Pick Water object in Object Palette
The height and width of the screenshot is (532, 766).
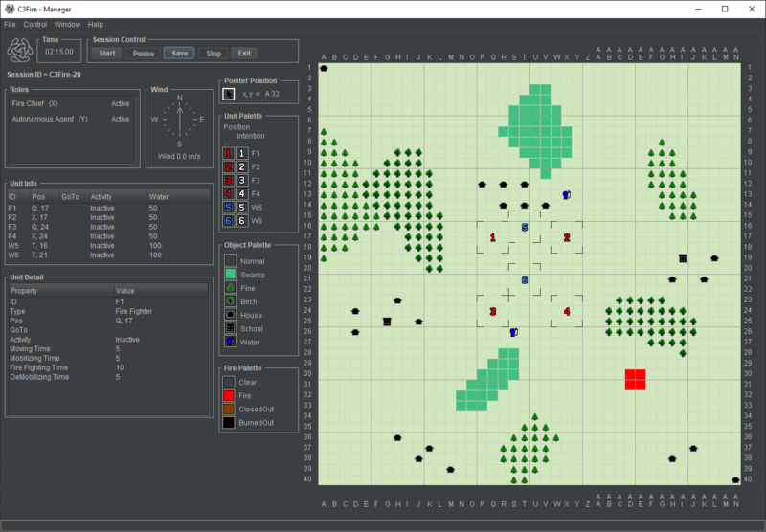[230, 342]
